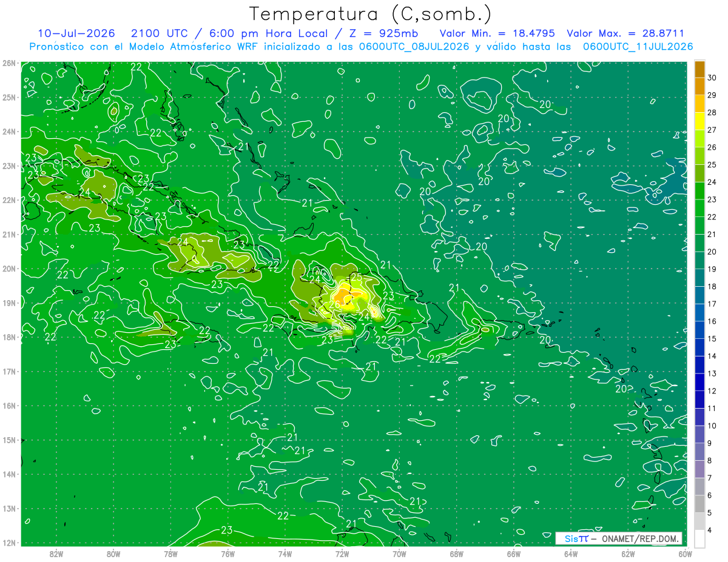Click blue legend swatch between 14 and 15
The image size is (728, 562).
pos(699,347)
